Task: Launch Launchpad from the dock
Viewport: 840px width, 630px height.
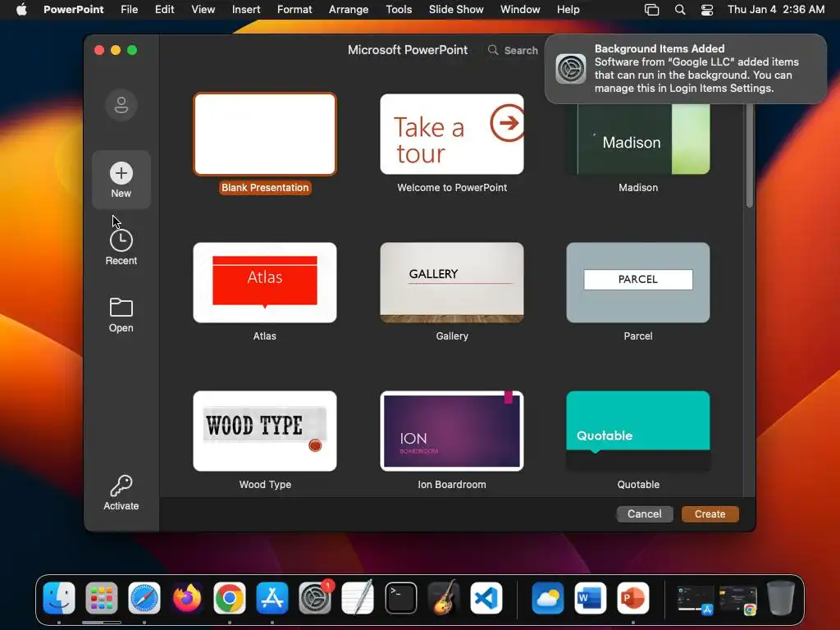Action: click(x=101, y=598)
